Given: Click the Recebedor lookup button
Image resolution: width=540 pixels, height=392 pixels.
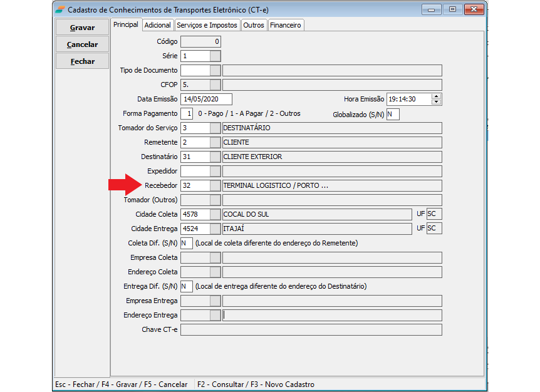Looking at the screenshot, I should coord(215,185).
